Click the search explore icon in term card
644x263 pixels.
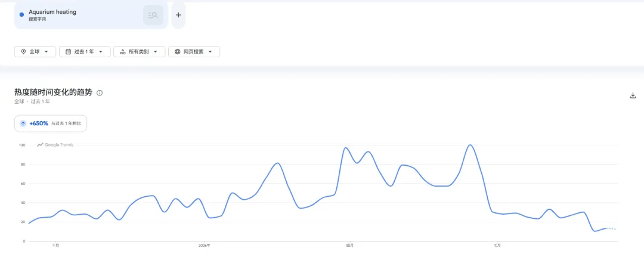click(x=153, y=15)
